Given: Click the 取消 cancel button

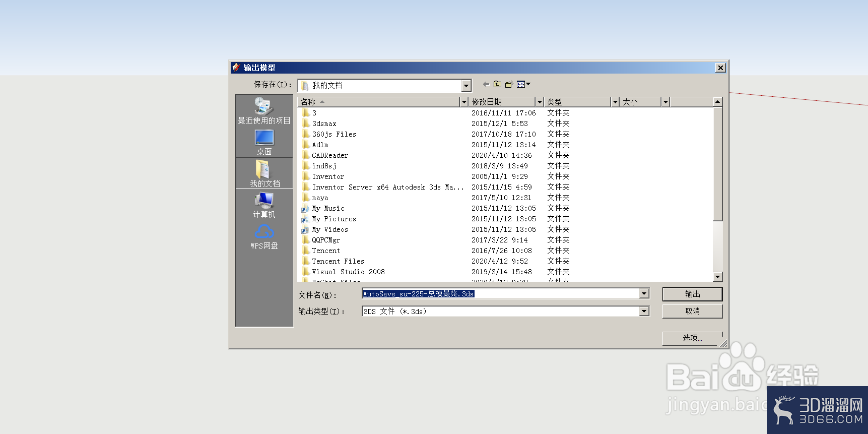Looking at the screenshot, I should point(692,312).
